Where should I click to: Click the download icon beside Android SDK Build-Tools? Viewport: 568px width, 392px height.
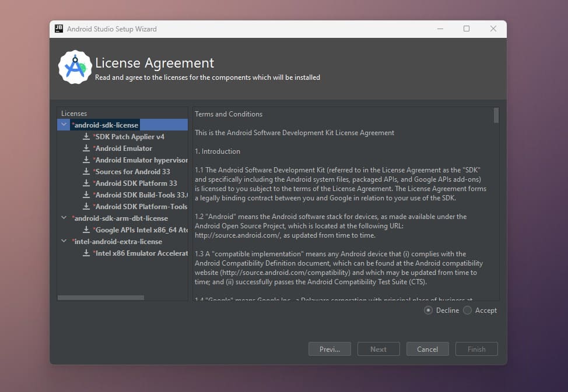point(86,195)
